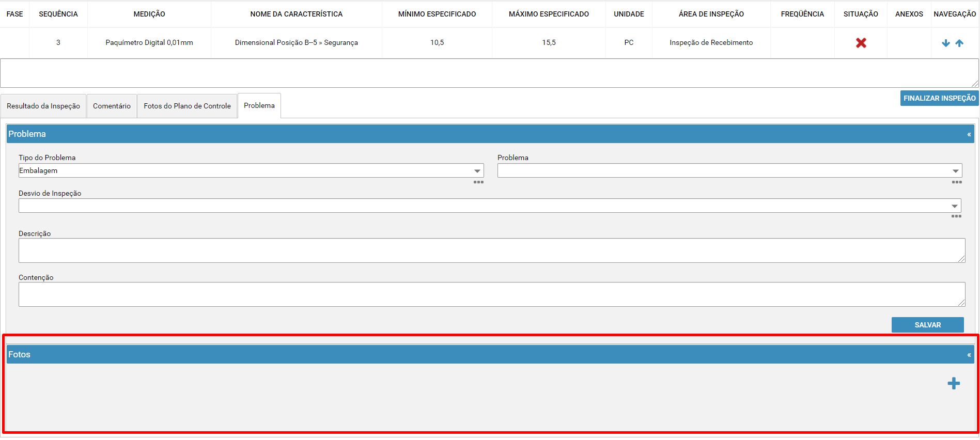The image size is (980, 440).
Task: Click the minimum value 10,5
Action: [x=437, y=42]
